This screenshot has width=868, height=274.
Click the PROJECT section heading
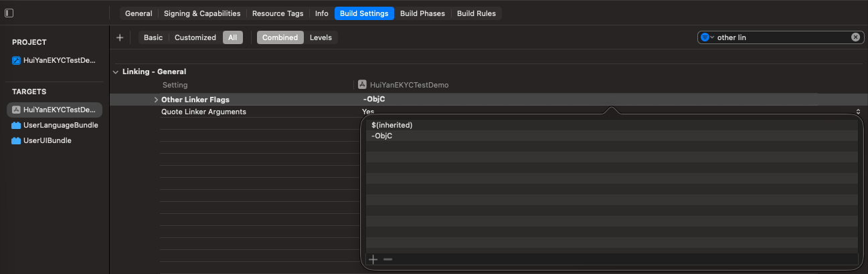(29, 42)
